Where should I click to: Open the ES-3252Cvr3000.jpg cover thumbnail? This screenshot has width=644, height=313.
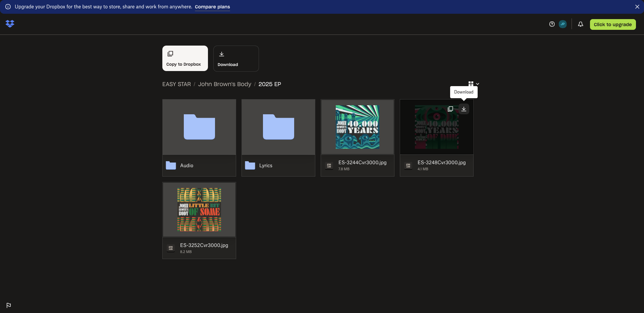pos(199,210)
